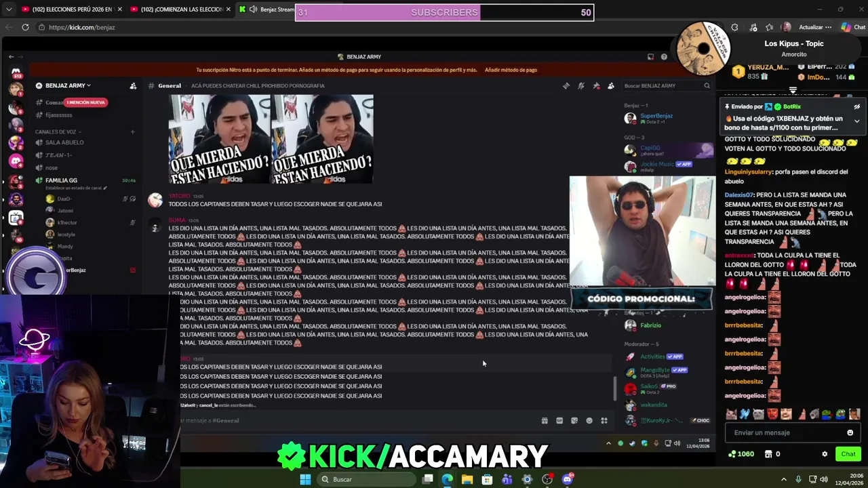Select fijassssss text channel
This screenshot has width=868, height=488.
click(x=58, y=115)
